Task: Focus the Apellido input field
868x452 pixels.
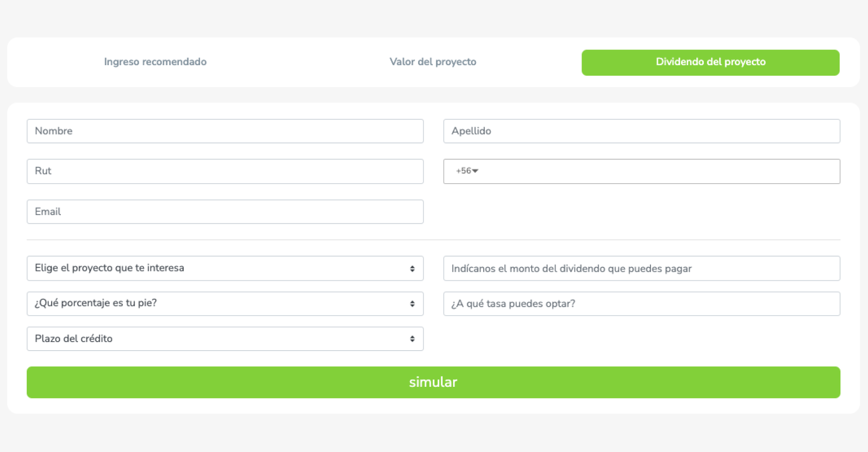Action: pos(641,131)
